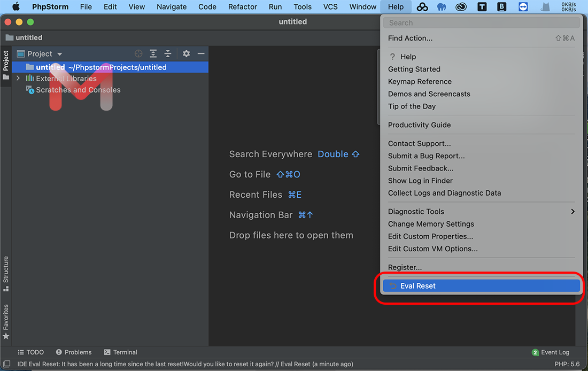
Task: Open the Terminal tool window button
Action: pos(120,352)
